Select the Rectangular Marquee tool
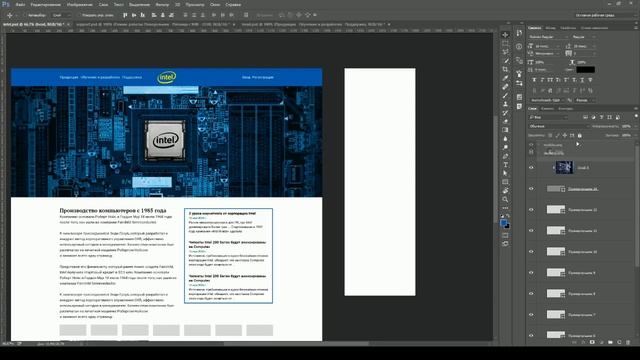640x360 pixels. [x=505, y=43]
